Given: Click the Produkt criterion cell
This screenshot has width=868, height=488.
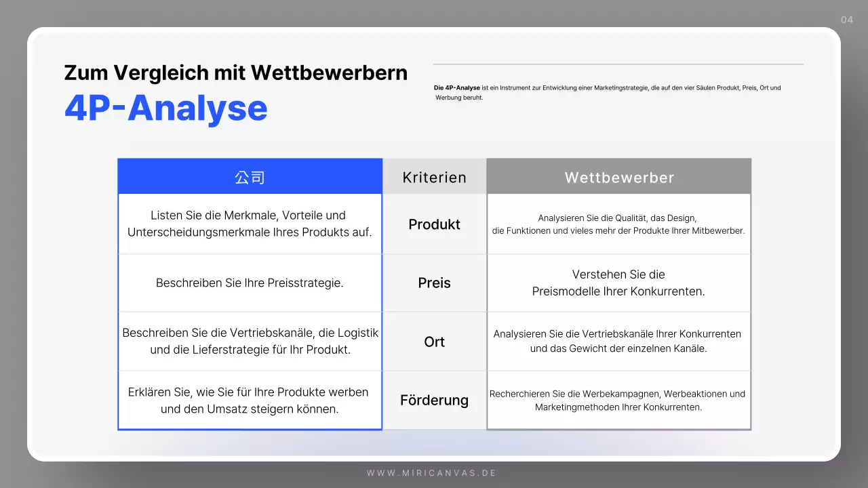Looking at the screenshot, I should coord(434,224).
